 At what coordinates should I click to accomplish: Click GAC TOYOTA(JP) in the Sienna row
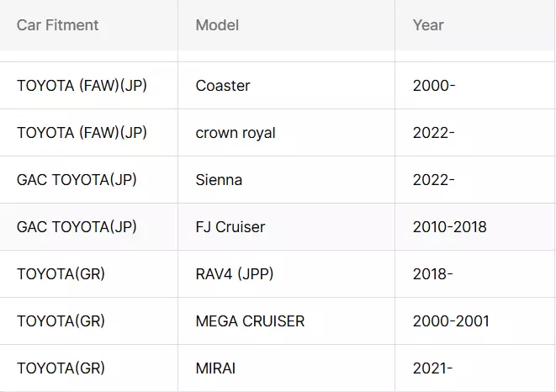click(x=77, y=180)
